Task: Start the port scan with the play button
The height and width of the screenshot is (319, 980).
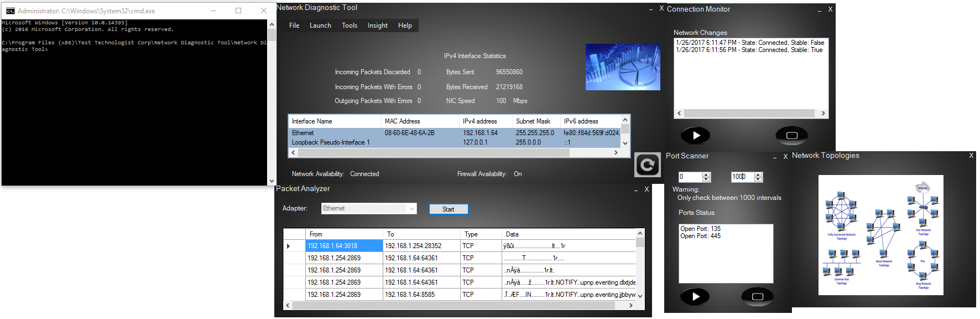Action: (x=695, y=296)
